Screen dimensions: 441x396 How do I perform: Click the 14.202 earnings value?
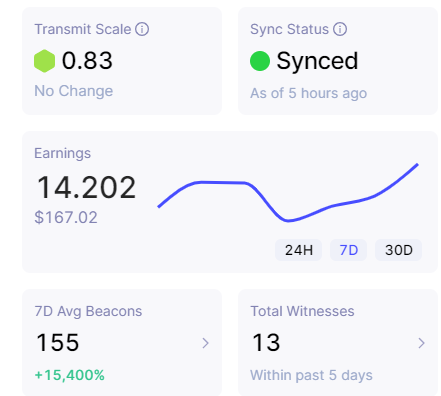click(86, 187)
